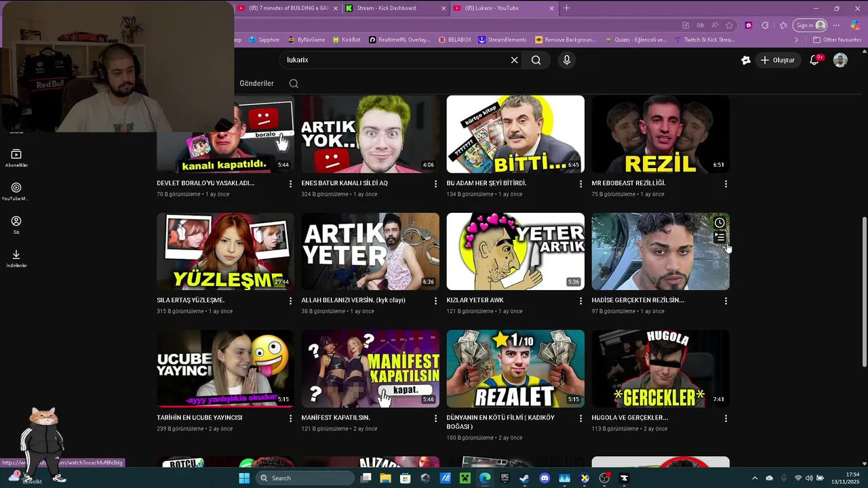Open options for MANİFEST KAPATILSIN video

coord(435,418)
